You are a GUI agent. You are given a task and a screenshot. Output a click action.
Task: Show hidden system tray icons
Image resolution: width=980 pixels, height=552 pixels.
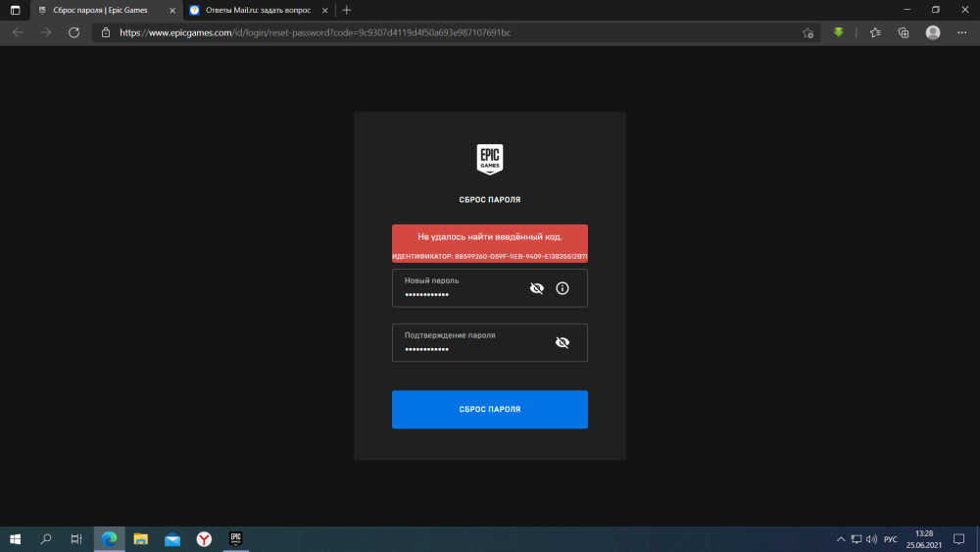tap(841, 539)
